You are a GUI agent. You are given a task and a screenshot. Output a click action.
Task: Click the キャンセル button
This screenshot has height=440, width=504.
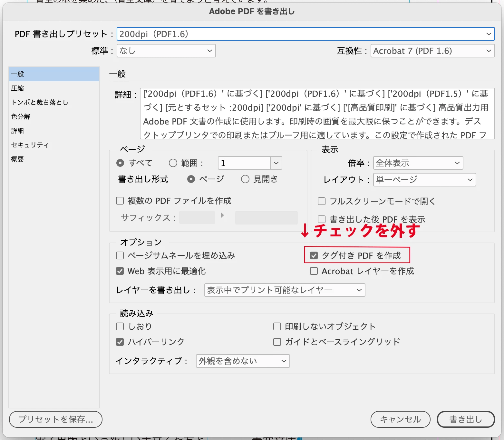pos(401,419)
